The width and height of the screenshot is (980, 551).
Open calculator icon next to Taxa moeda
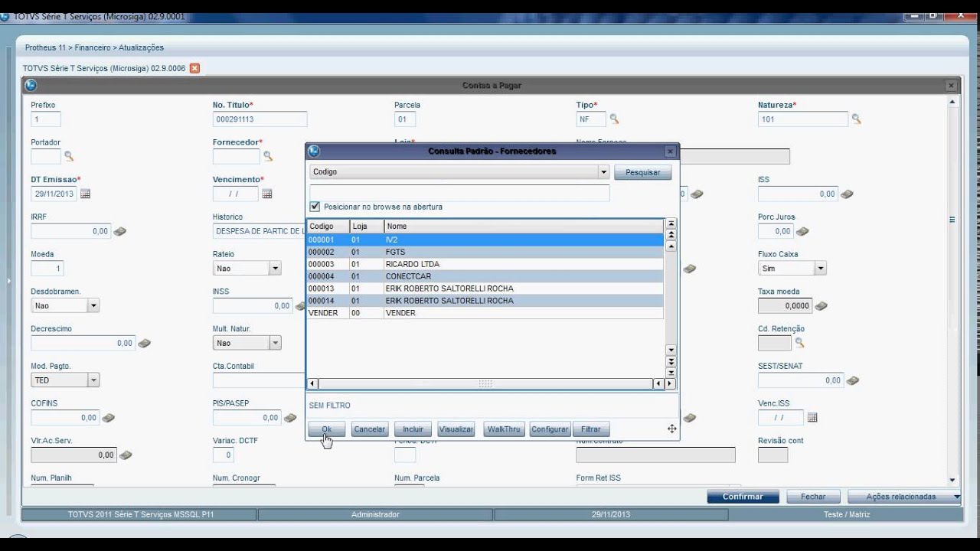point(821,306)
